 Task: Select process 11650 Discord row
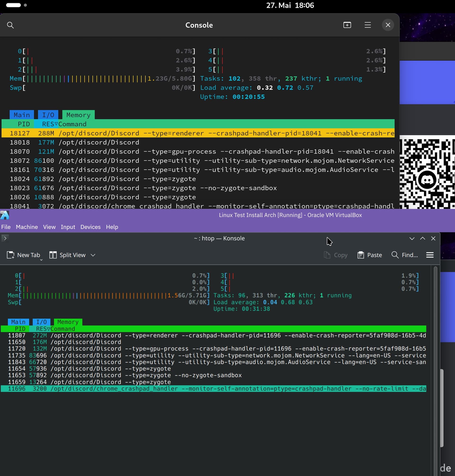[214, 342]
